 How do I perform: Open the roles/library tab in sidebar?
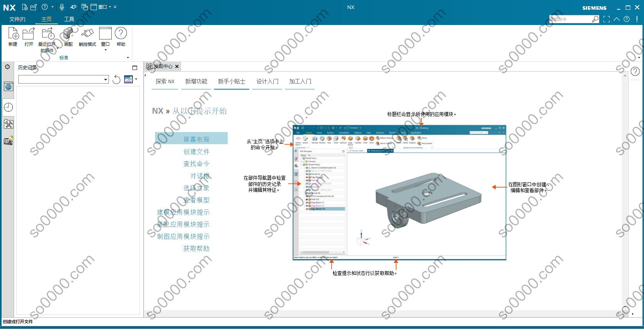[9, 141]
